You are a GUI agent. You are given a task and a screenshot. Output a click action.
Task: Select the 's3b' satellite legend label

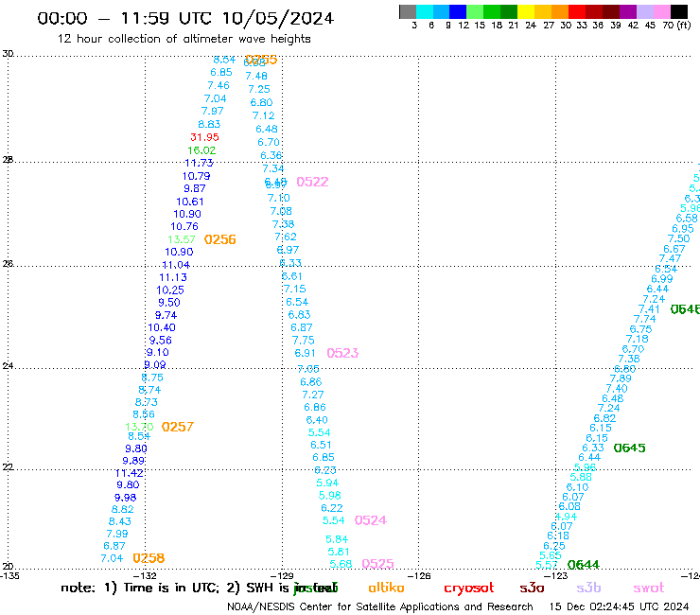[x=588, y=588]
